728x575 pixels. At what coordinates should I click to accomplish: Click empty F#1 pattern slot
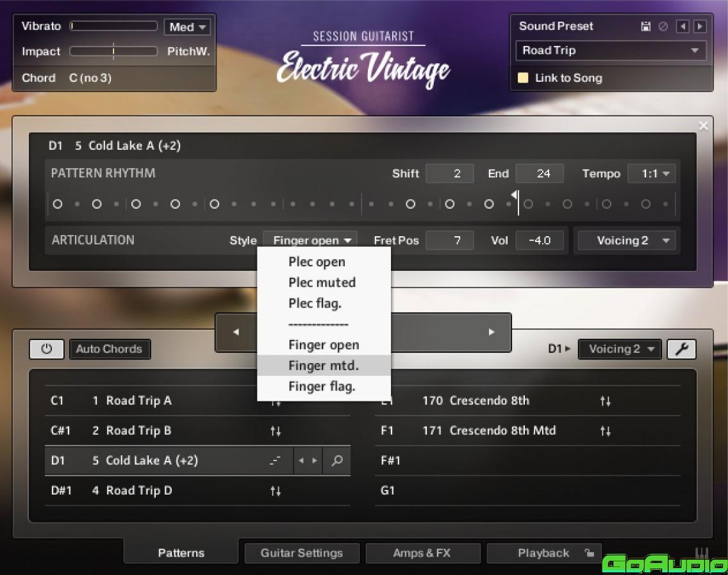pyautogui.click(x=527, y=460)
